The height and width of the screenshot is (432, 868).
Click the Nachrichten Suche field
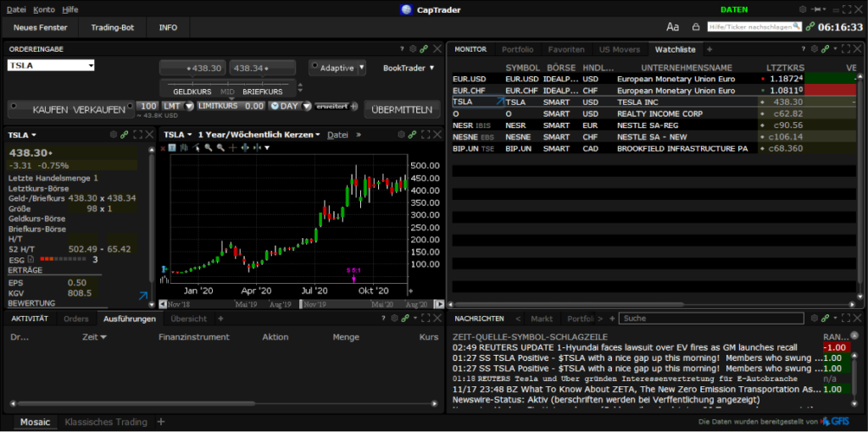[711, 318]
